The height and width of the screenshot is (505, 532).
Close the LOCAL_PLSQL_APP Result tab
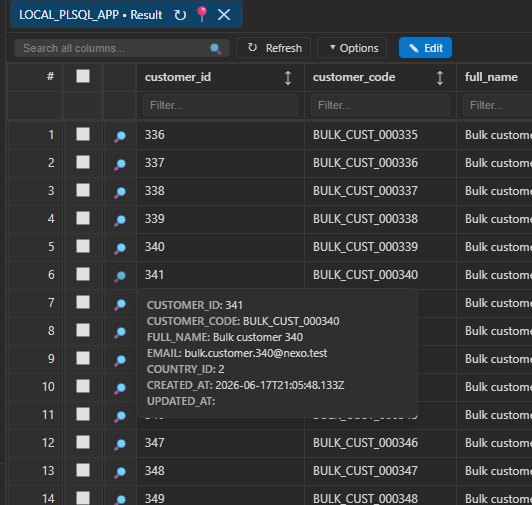(x=224, y=15)
